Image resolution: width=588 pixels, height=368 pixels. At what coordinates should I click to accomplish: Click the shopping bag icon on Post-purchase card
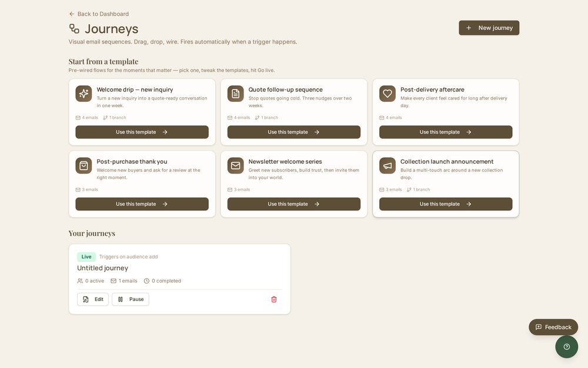pos(83,165)
